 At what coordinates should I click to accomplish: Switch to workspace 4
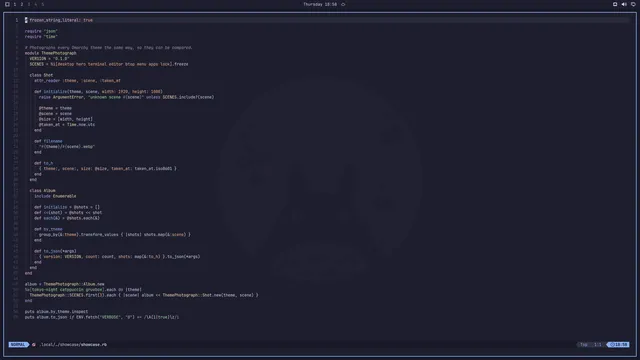36,4
